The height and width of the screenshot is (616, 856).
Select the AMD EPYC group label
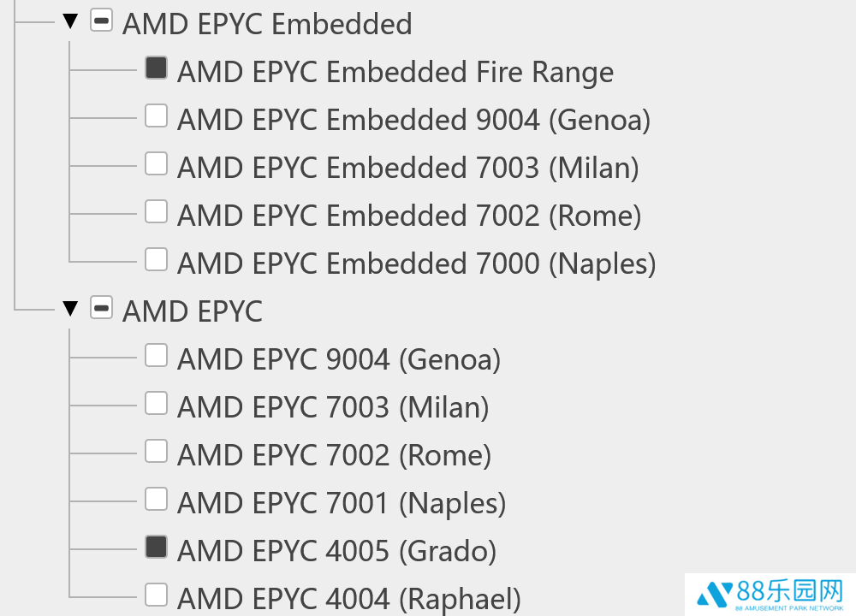point(192,311)
